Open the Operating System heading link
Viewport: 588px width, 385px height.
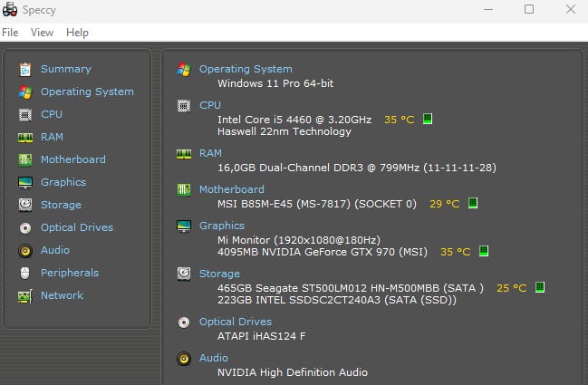(x=246, y=69)
